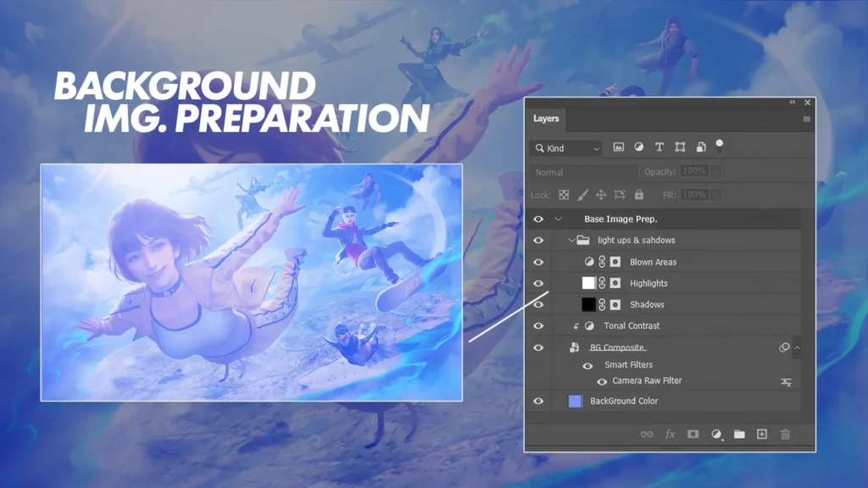Open the fx layer styles icon
868x488 pixels.
(670, 434)
